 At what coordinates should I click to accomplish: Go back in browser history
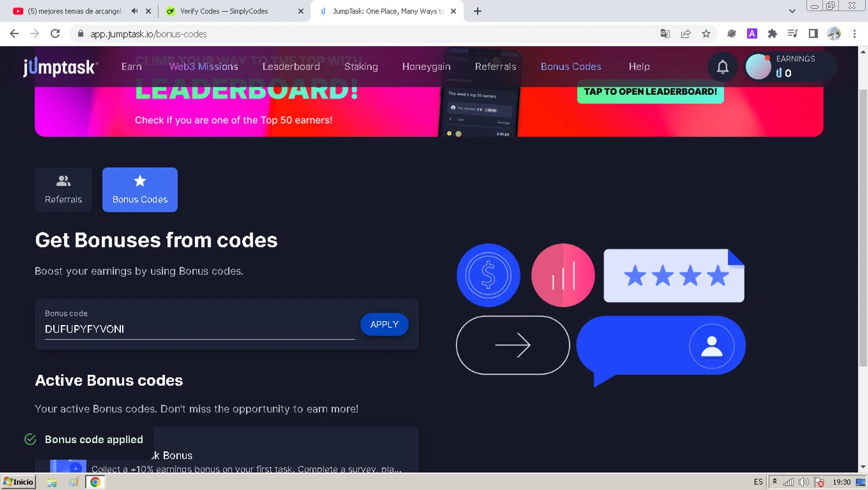tap(14, 34)
